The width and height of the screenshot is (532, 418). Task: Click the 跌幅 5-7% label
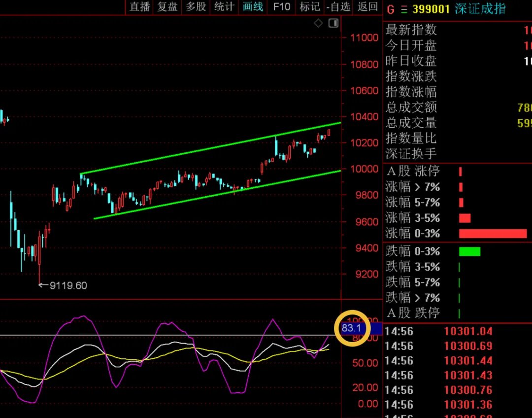(x=413, y=282)
